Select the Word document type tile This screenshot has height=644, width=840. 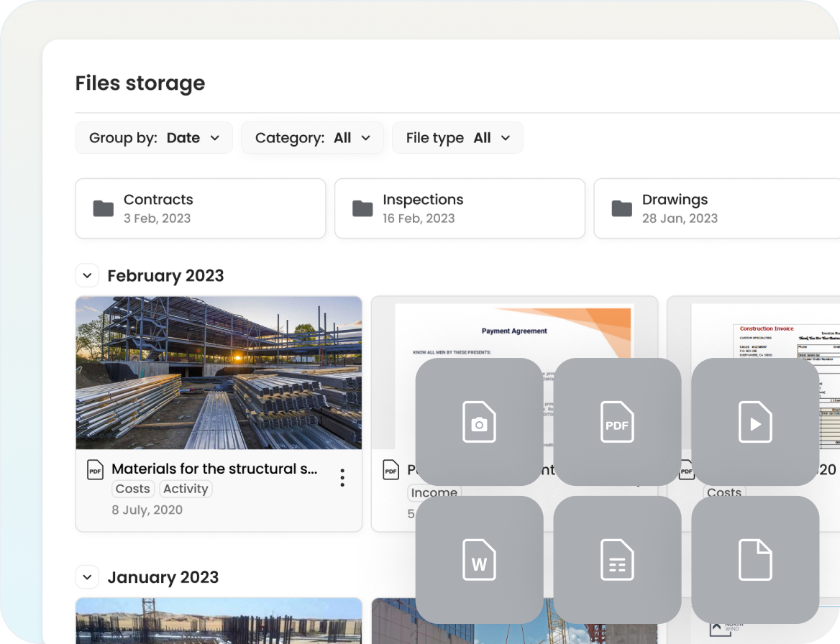(x=479, y=560)
